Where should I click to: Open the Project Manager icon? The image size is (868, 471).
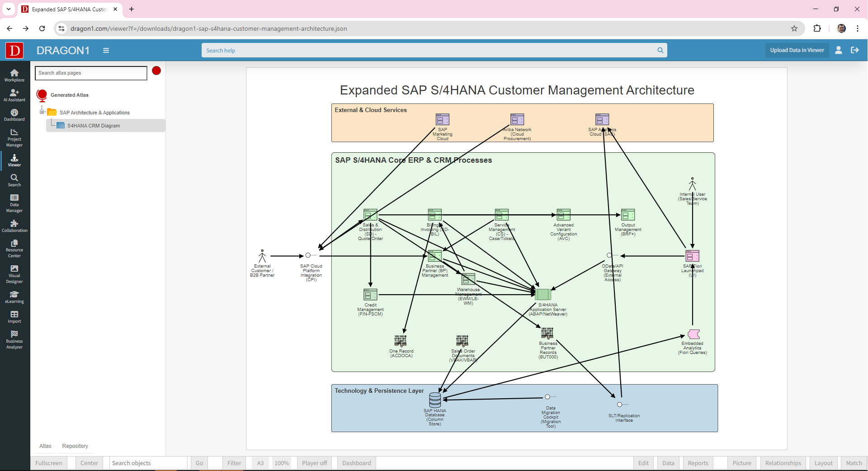14,137
